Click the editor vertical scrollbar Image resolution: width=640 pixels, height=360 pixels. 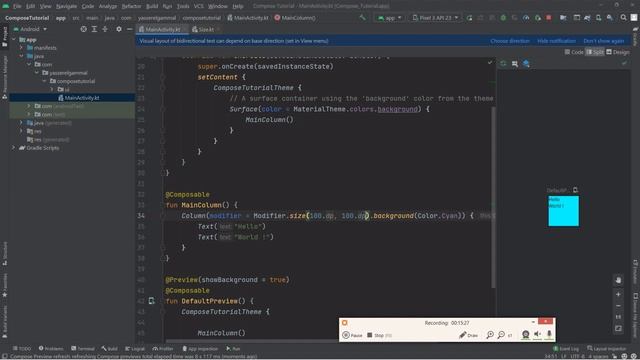(493, 197)
